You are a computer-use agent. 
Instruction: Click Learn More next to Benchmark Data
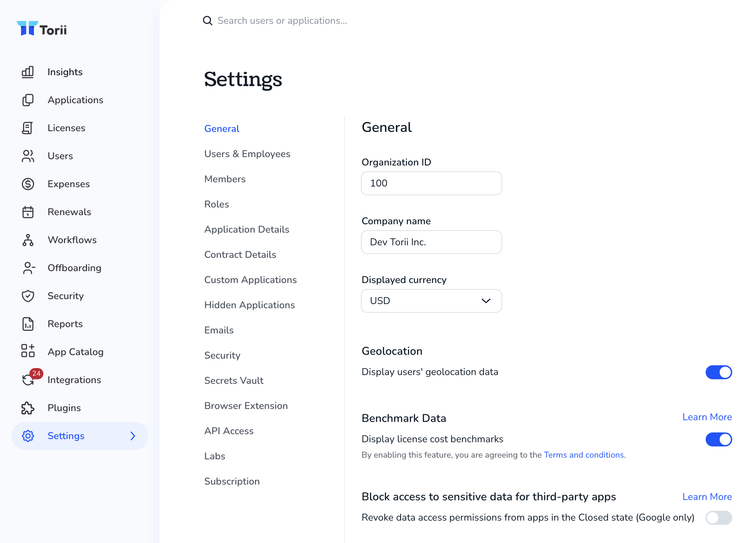click(707, 417)
